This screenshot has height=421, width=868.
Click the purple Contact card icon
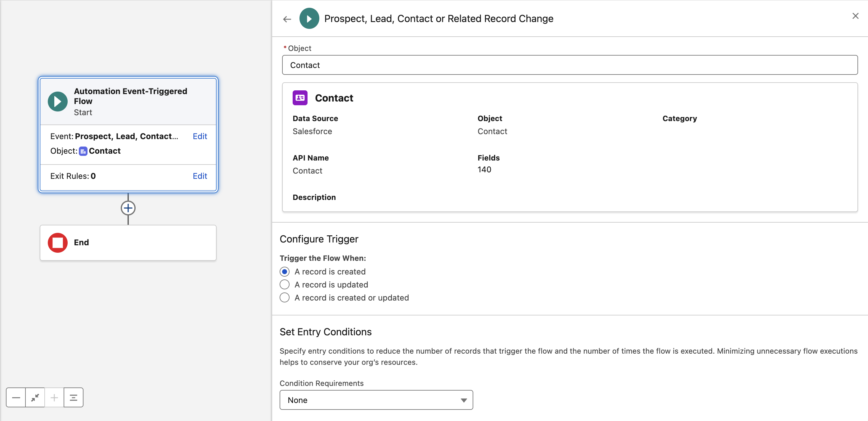click(299, 97)
